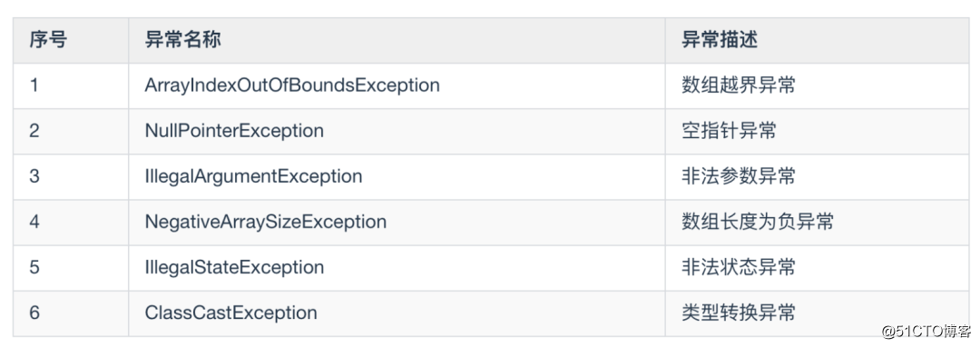This screenshot has width=980, height=348.
Task: Select NegativeArraySizeException entry
Action: pos(265,223)
